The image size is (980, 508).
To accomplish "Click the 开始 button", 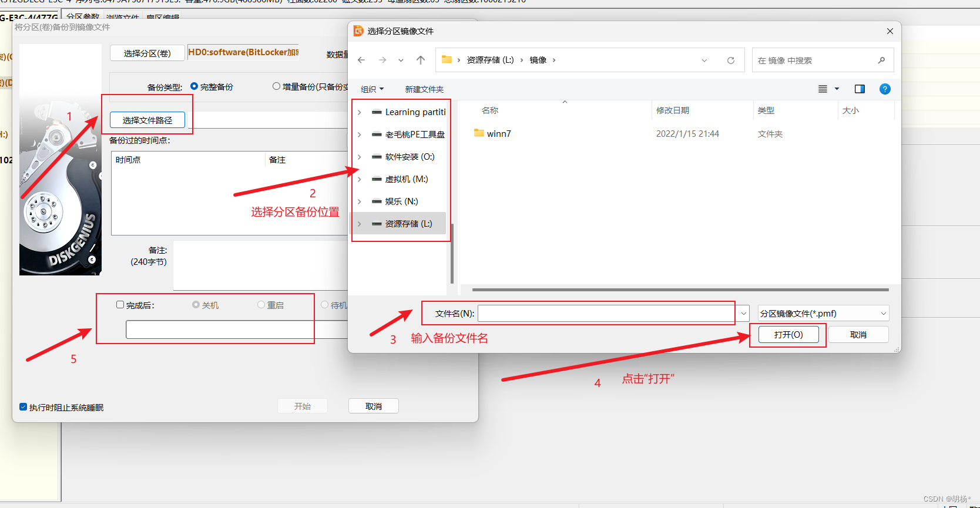I will point(303,406).
